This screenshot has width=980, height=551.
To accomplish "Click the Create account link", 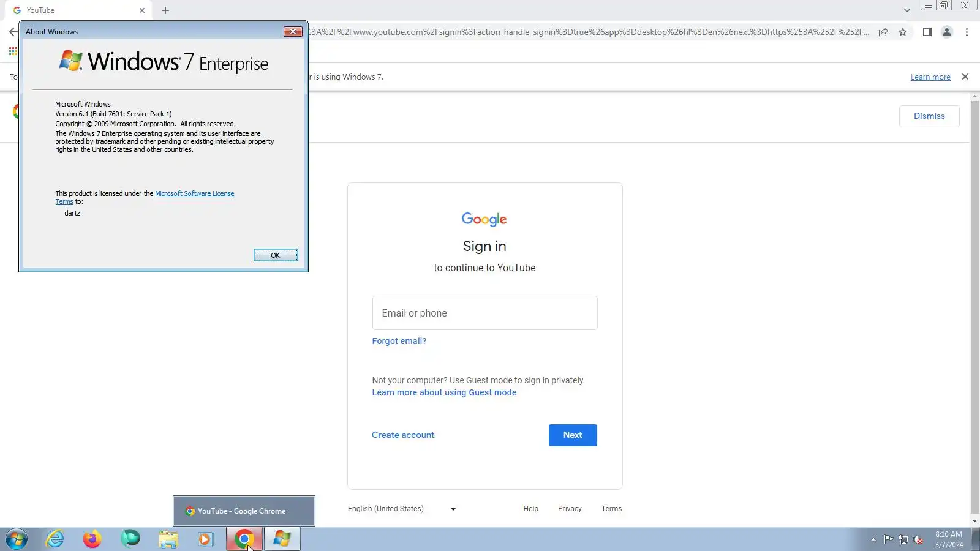I will (x=403, y=435).
